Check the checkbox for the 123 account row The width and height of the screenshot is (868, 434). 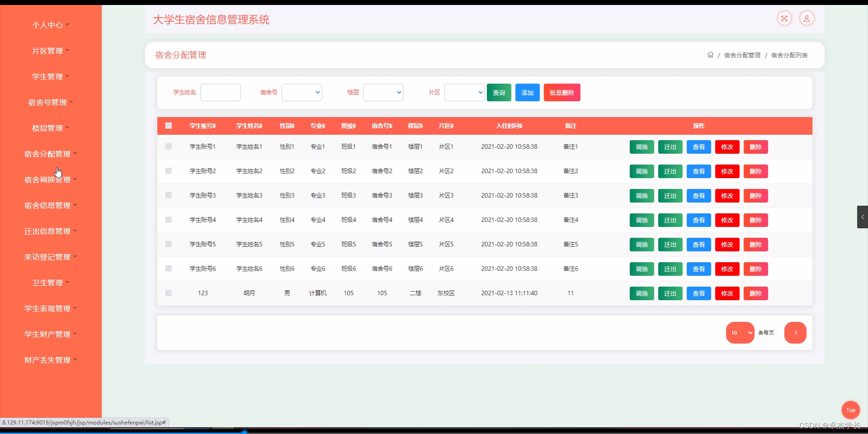coord(169,293)
